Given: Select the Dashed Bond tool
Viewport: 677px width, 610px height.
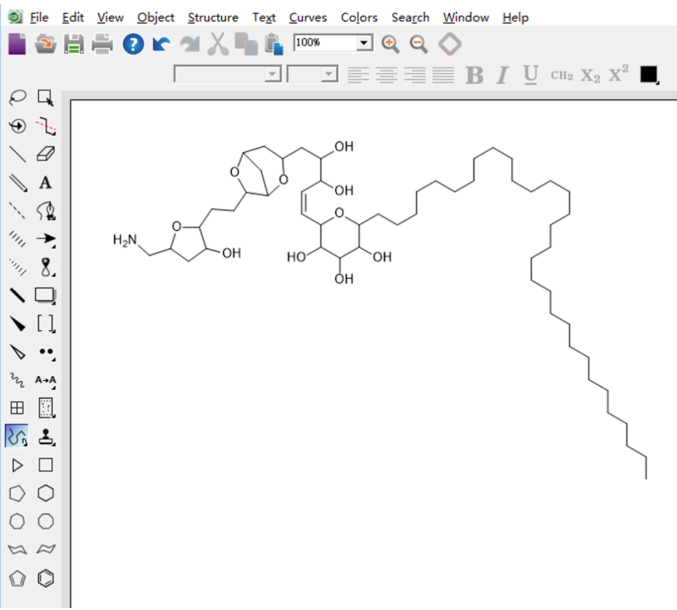Looking at the screenshot, I should click(18, 211).
